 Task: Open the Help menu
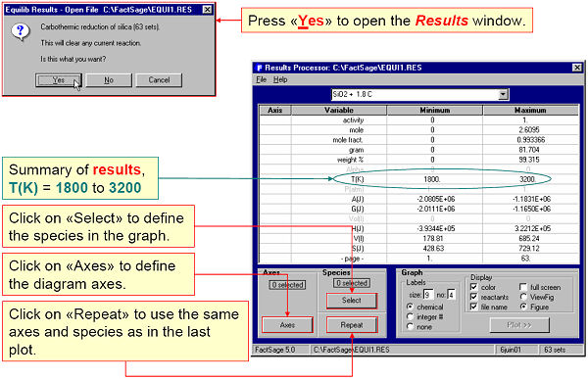pyautogui.click(x=280, y=79)
